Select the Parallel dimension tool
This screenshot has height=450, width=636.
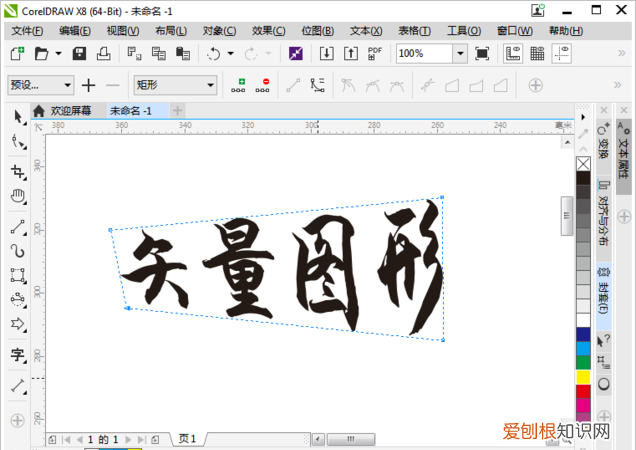pyautogui.click(x=18, y=385)
